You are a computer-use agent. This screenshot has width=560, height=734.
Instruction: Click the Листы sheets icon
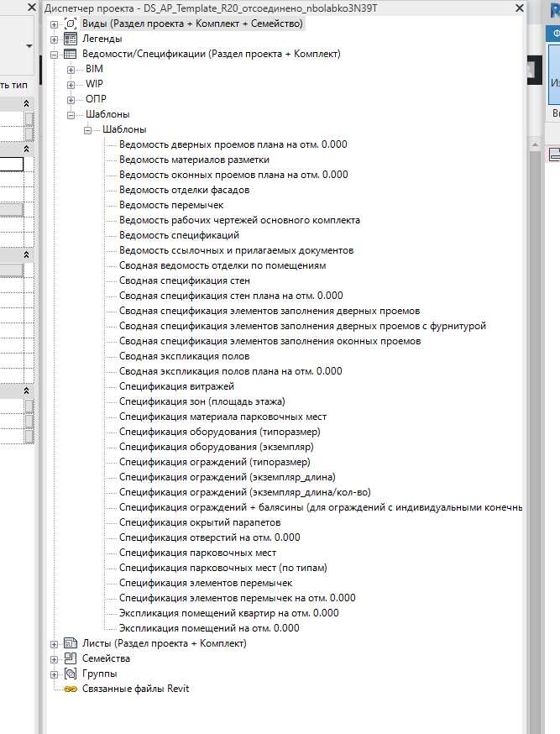[x=71, y=643]
